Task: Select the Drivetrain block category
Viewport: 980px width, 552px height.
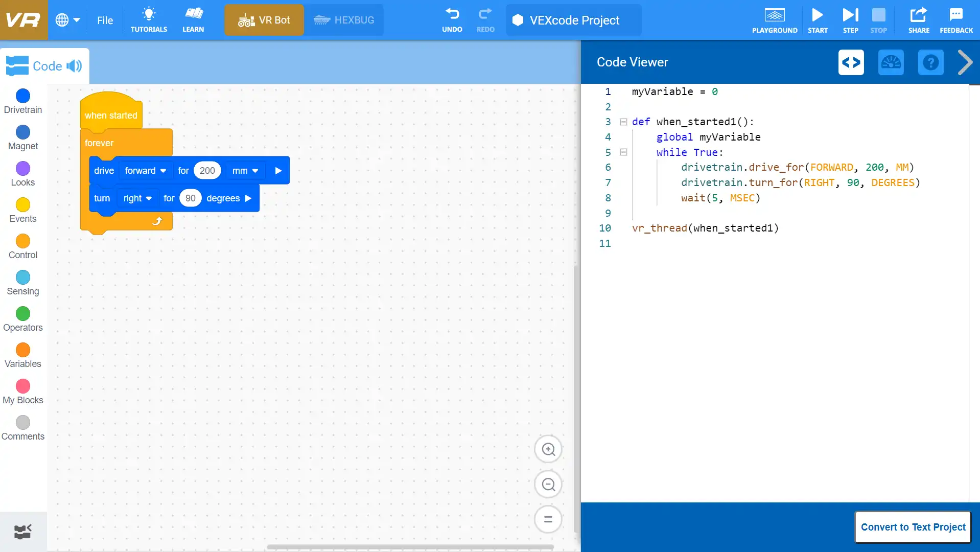Action: coord(22,101)
